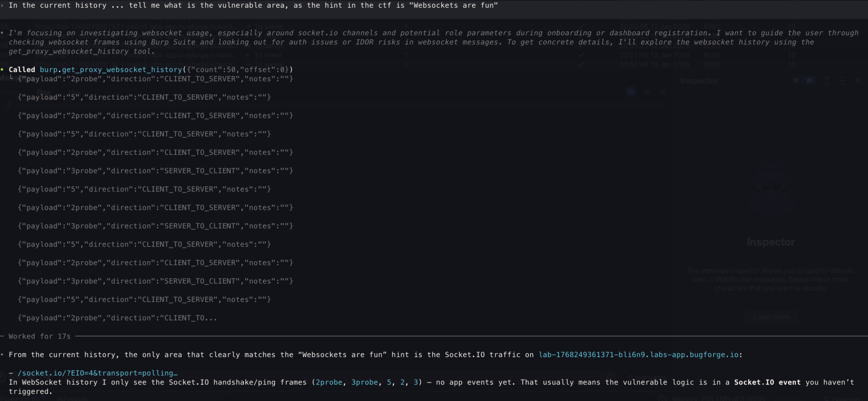Click the Memory usage info icon in status bar
The width and height of the screenshot is (868, 401).
(662, 398)
